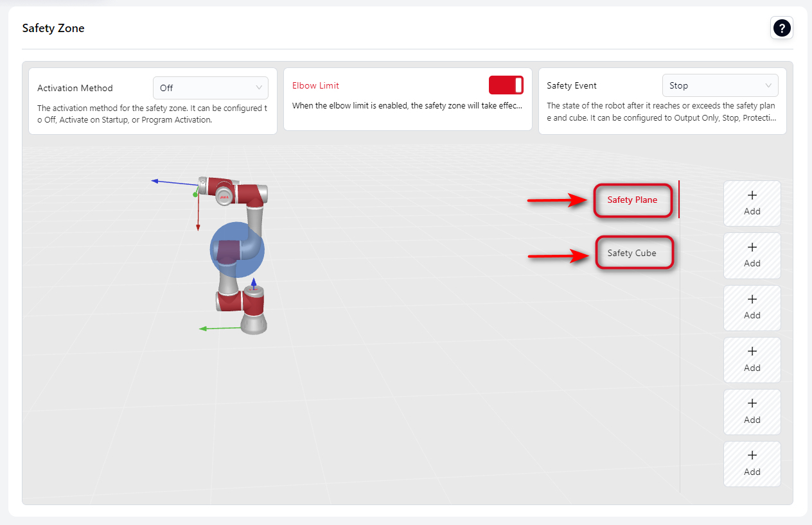This screenshot has height=525, width=812.
Task: Switch to the Safety Cube tab
Action: [632, 253]
